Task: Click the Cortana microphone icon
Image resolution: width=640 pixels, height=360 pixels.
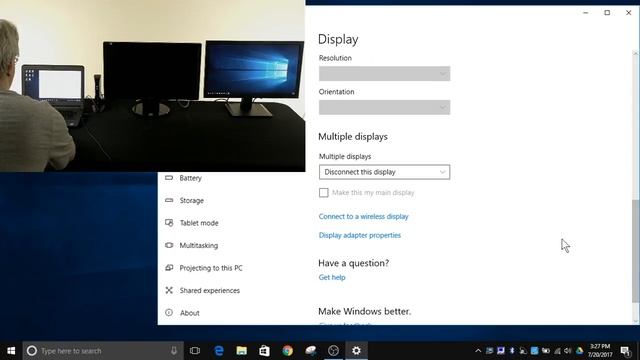Action: [174, 351]
